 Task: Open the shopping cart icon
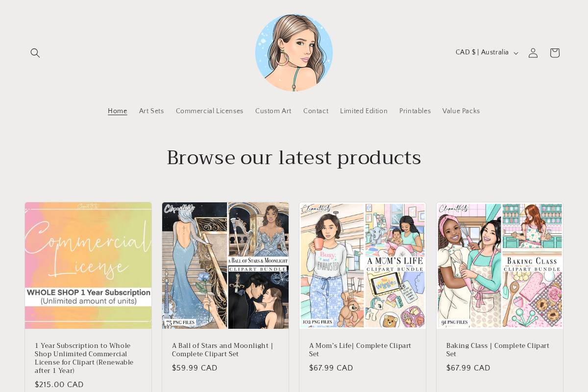(x=555, y=53)
